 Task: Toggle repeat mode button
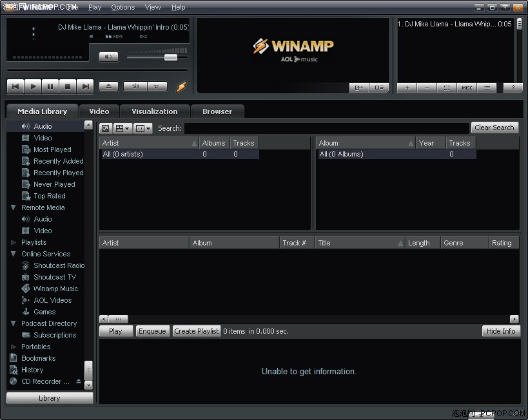[157, 86]
